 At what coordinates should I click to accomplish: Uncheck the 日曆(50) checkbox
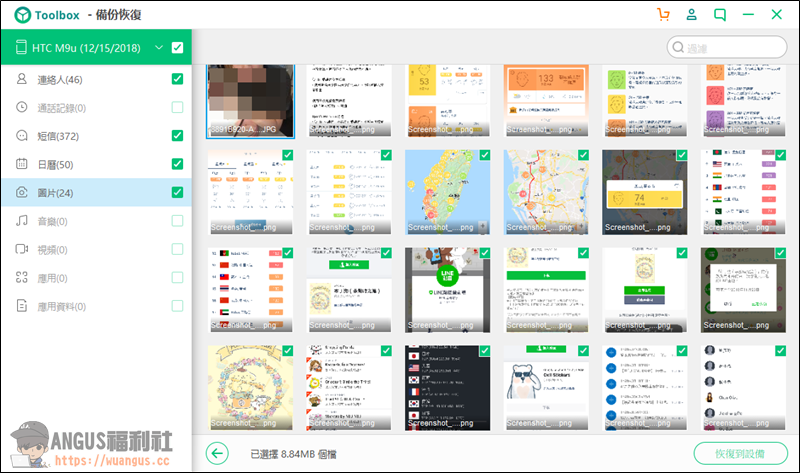click(x=177, y=164)
